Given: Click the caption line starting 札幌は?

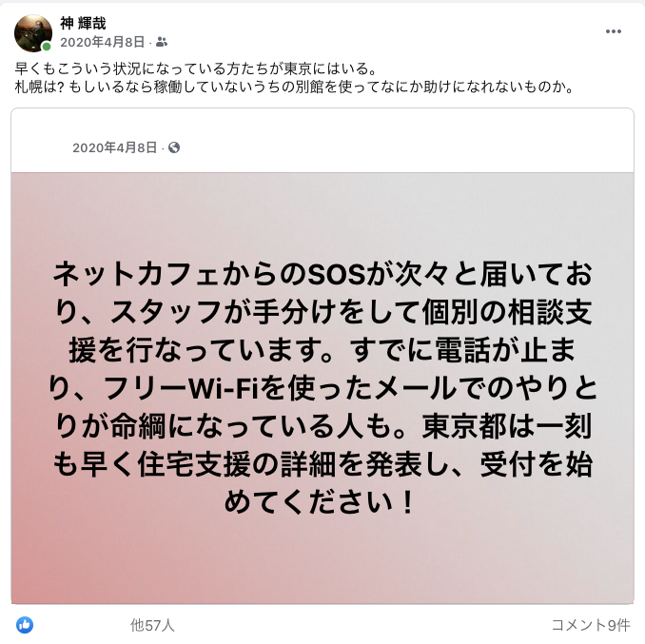Looking at the screenshot, I should pos(295,87).
